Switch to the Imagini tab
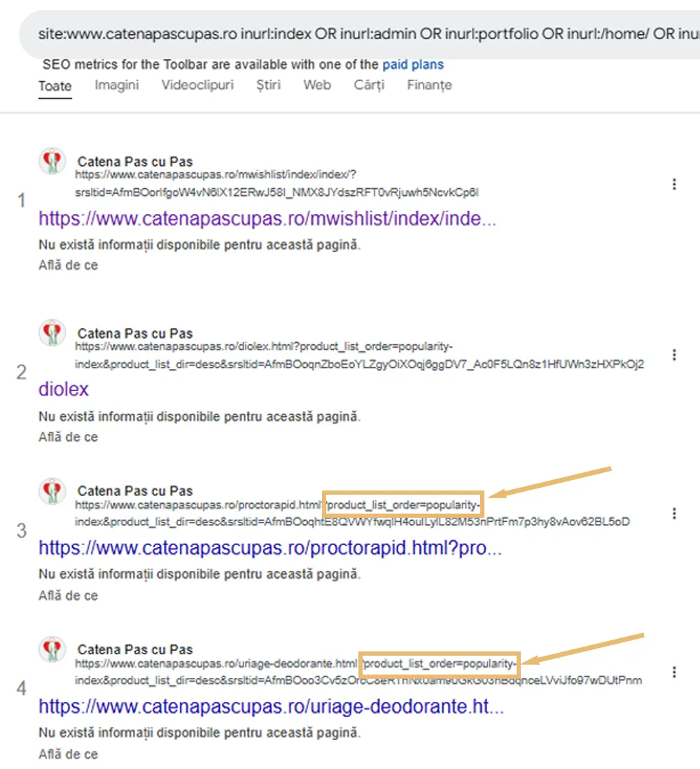This screenshot has height=769, width=700. 117,85
